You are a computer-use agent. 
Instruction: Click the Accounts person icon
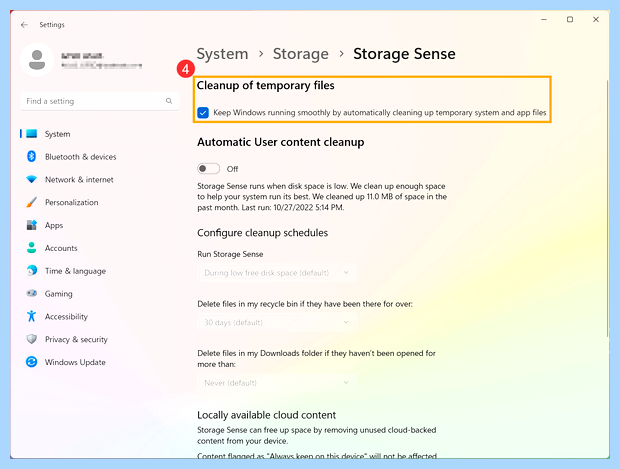(32, 248)
